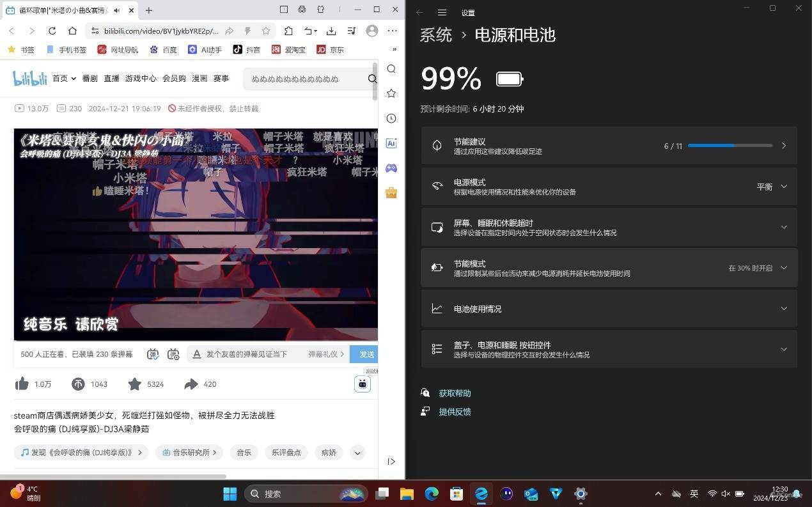Image resolution: width=812 pixels, height=507 pixels.
Task: Like the video with thumbs-up icon
Action: point(22,384)
